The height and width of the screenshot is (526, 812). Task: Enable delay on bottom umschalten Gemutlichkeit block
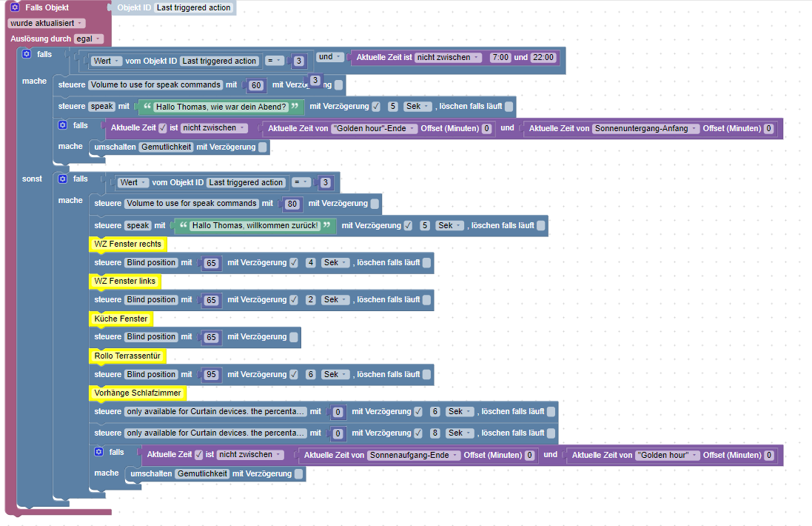point(299,473)
